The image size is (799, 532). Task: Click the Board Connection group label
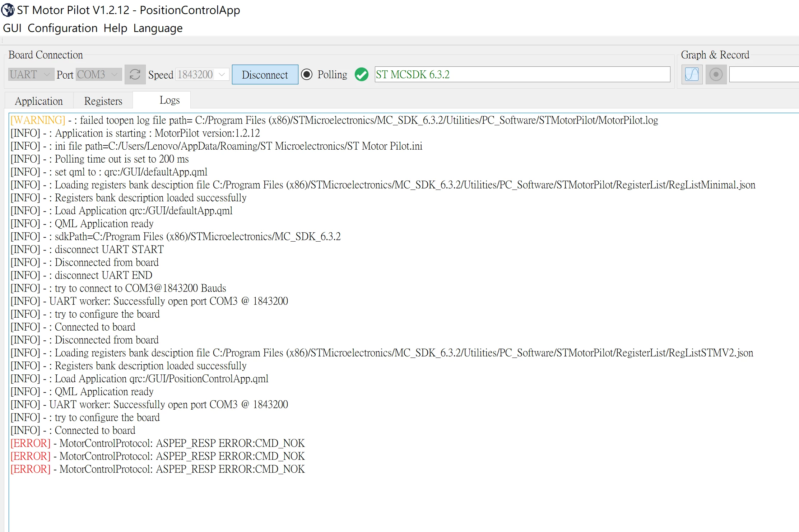point(46,55)
